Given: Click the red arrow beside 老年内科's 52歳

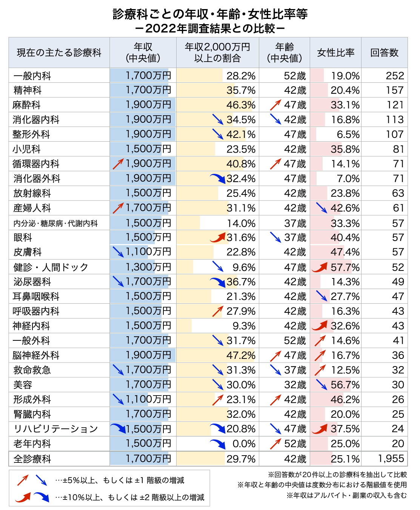Looking at the screenshot, I should tap(275, 444).
